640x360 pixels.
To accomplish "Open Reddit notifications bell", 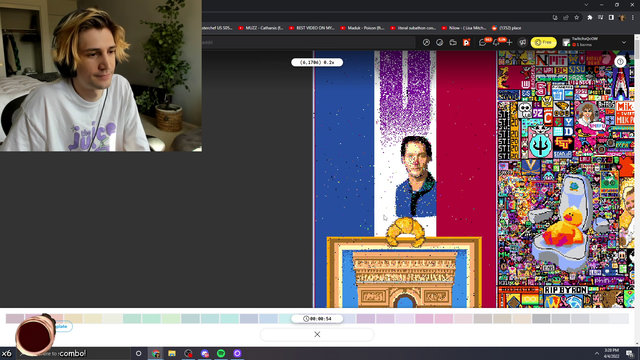I will tap(496, 42).
